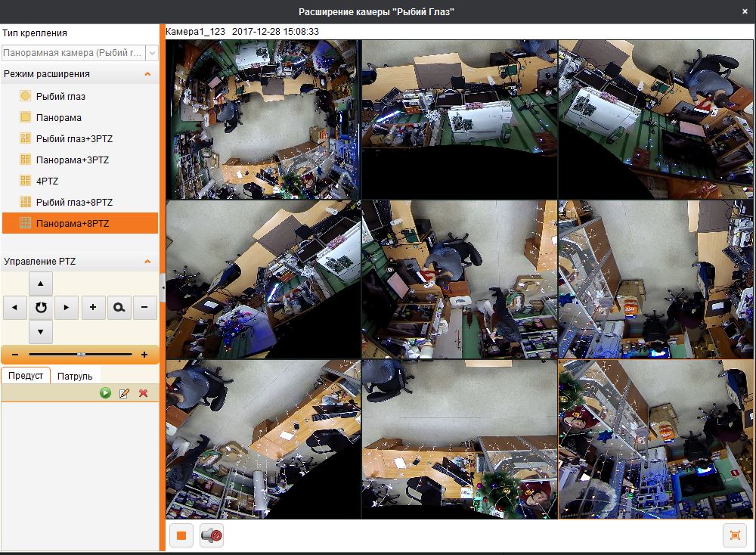Select the bottom-middle PTZ view tile

[x=460, y=439]
